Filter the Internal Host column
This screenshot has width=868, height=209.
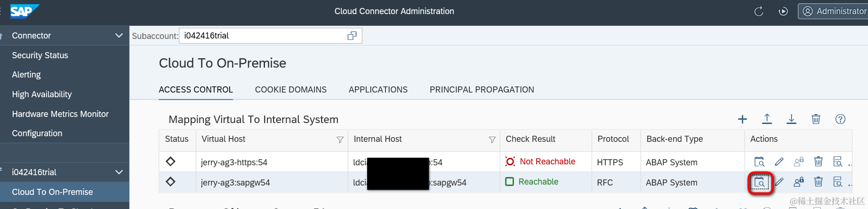tap(492, 140)
